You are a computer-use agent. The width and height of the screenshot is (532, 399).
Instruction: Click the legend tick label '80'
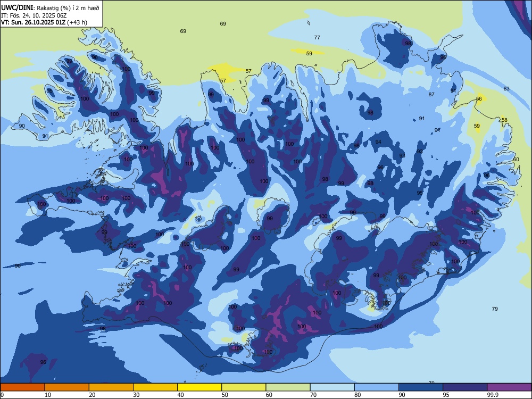(358, 395)
